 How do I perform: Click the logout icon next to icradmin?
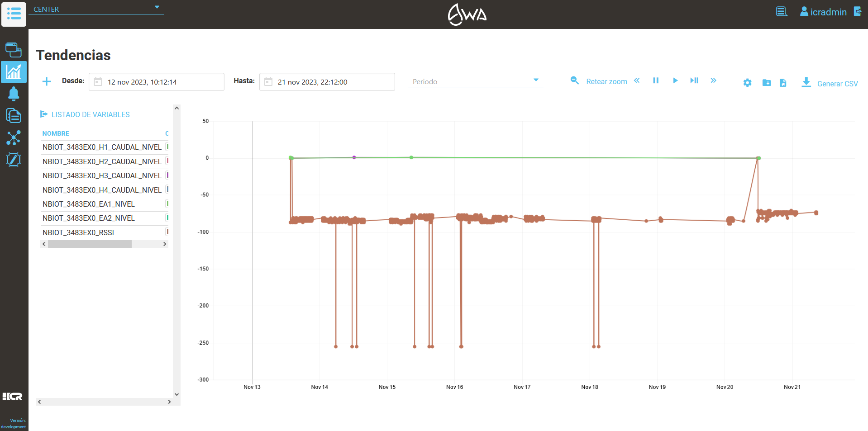click(857, 12)
